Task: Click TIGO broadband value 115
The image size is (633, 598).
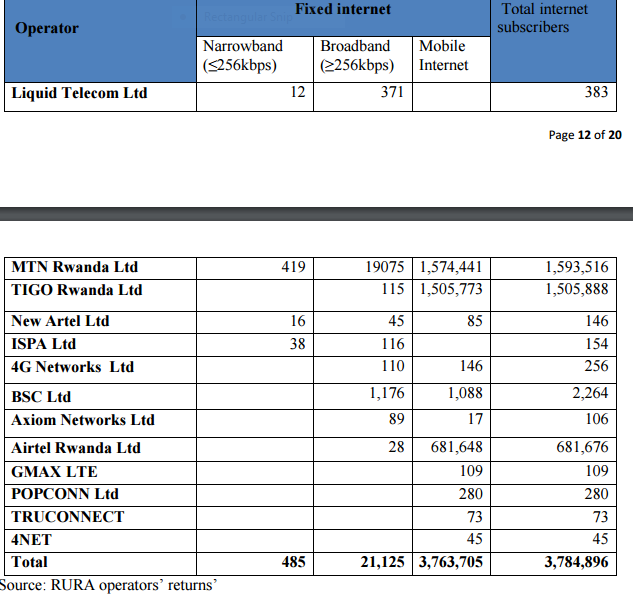Action: [x=393, y=289]
